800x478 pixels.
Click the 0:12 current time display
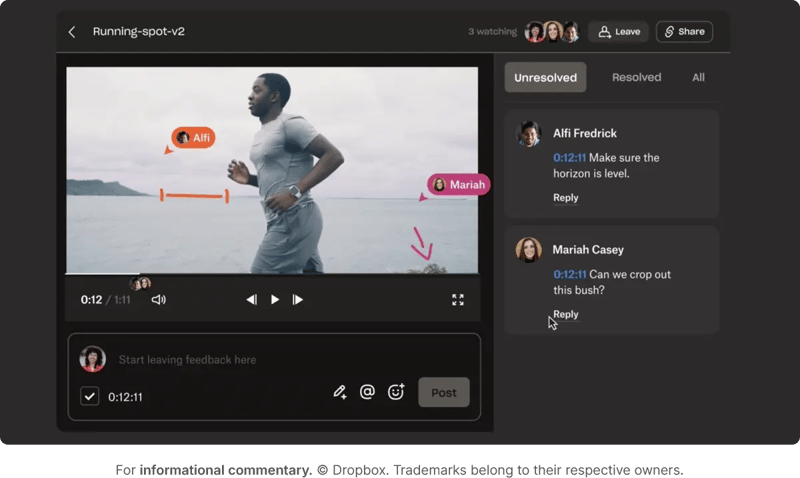coord(91,300)
